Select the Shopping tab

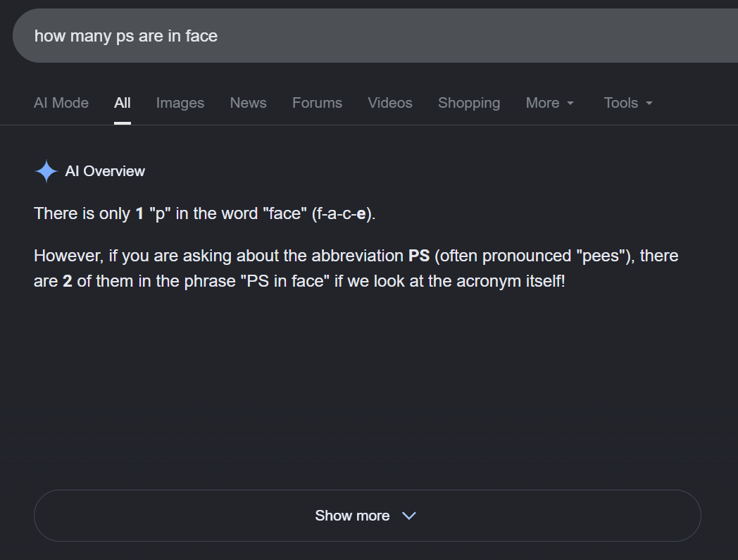(469, 103)
